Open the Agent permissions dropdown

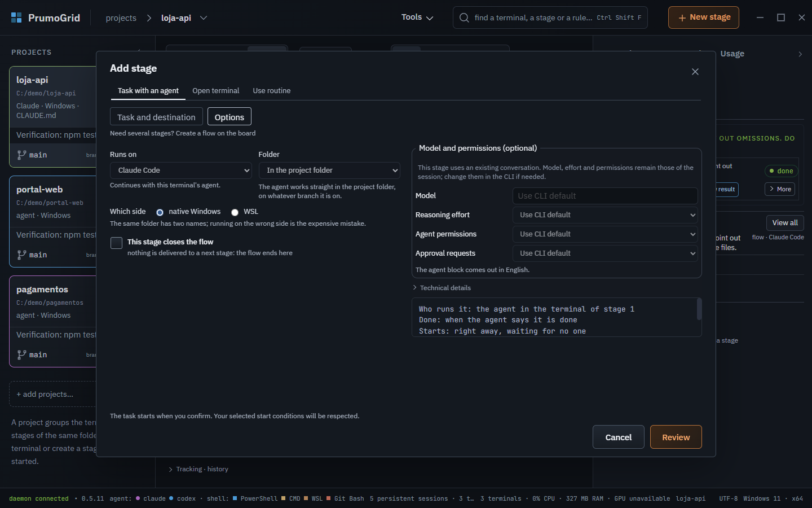(605, 234)
